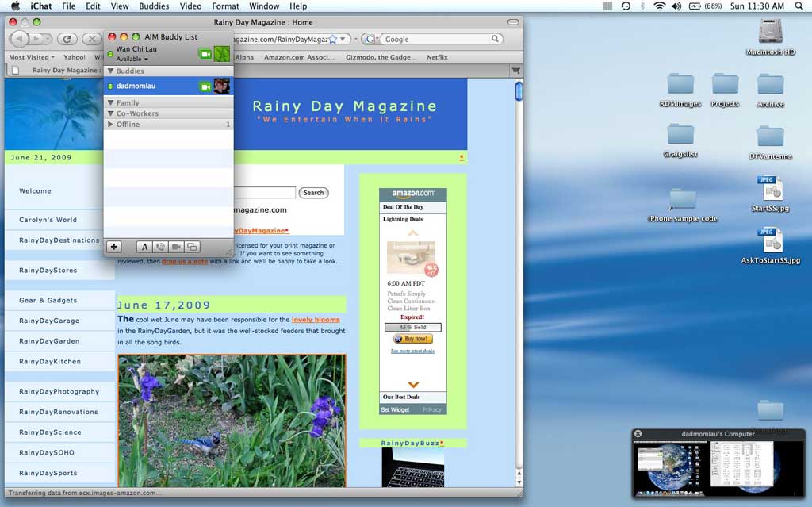Click the Buy now! button in Amazon widget
This screenshot has height=507, width=812.
[x=412, y=339]
